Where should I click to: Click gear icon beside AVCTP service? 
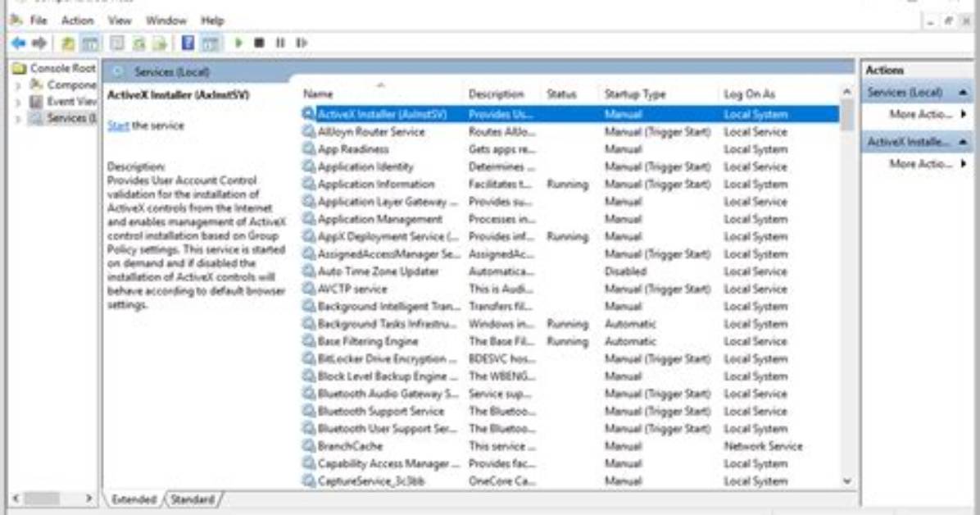pyautogui.click(x=308, y=289)
